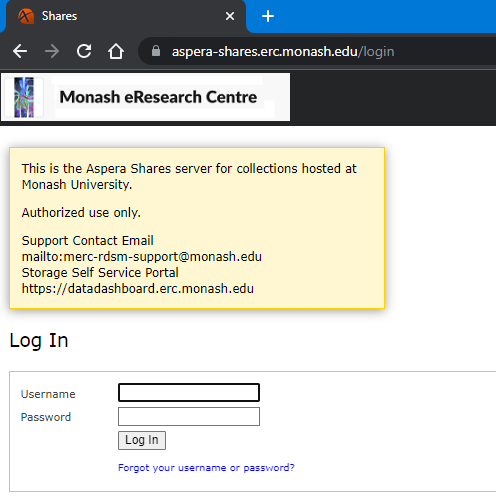Viewport: 496px width, 500px height.
Task: Click the padlock site security icon
Action: tap(156, 51)
